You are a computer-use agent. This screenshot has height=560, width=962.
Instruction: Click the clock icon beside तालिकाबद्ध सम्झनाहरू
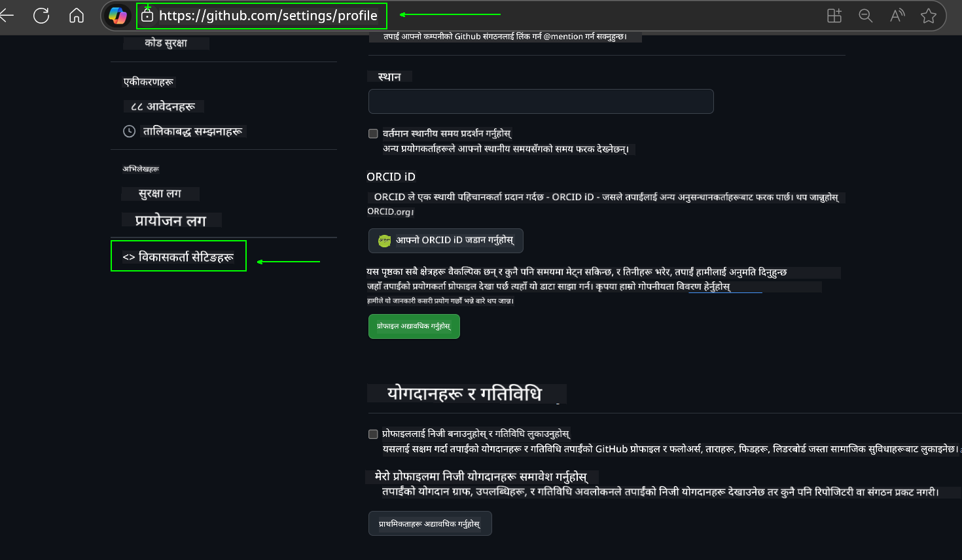click(130, 131)
